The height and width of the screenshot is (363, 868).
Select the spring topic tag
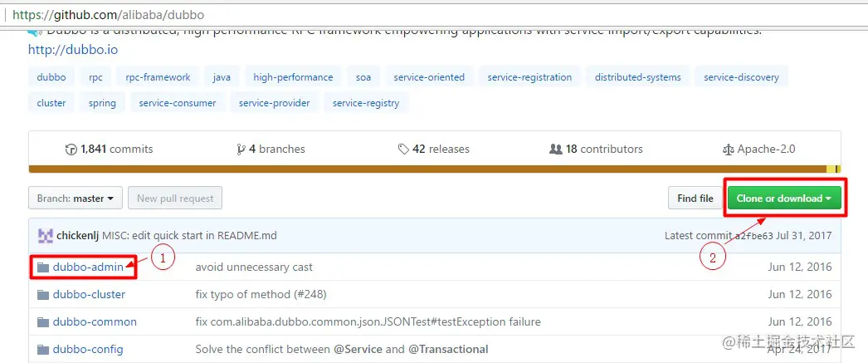pyautogui.click(x=102, y=103)
